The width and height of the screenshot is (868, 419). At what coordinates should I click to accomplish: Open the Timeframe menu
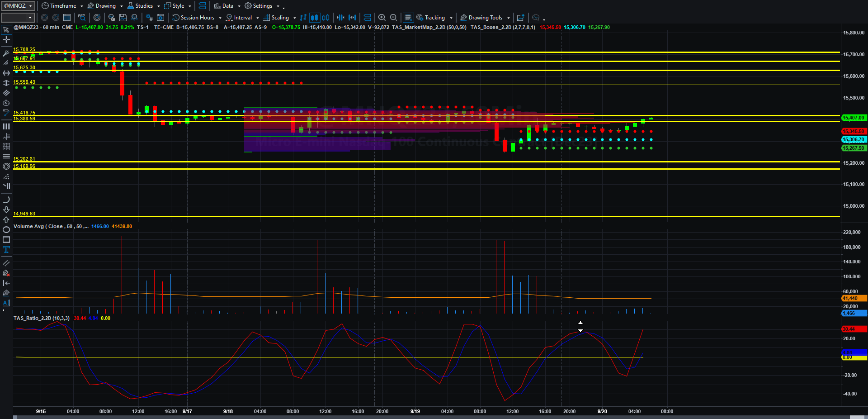click(x=62, y=6)
